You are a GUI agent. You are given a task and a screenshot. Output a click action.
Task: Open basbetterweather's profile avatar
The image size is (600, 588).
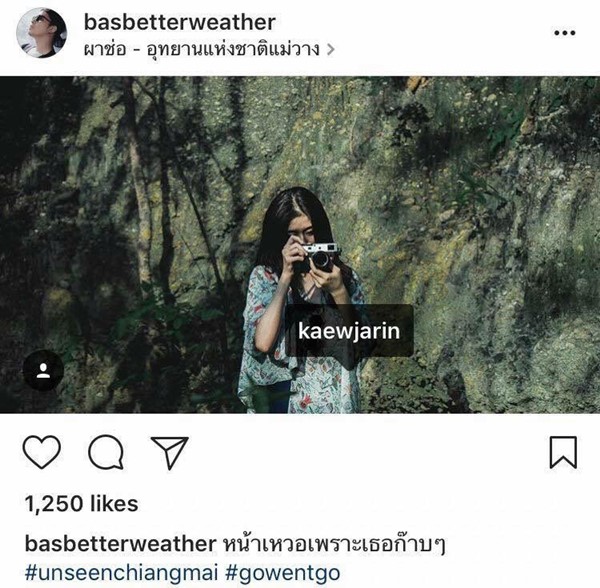(41, 33)
